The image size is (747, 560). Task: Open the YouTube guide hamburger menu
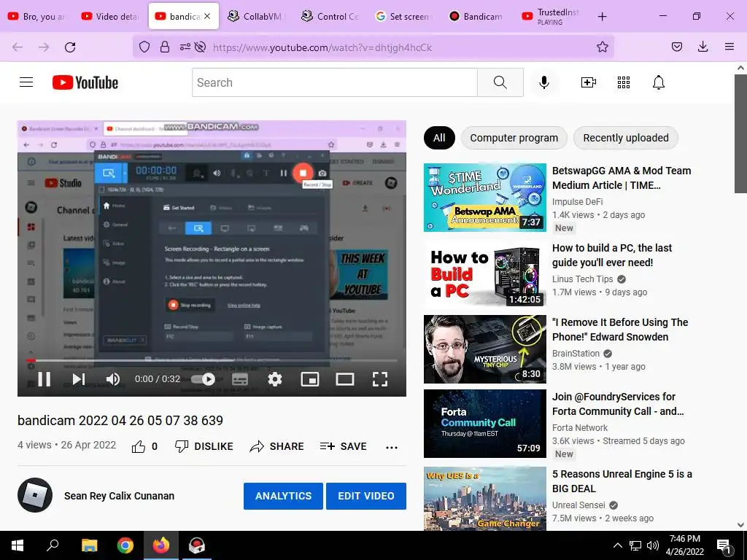point(26,82)
